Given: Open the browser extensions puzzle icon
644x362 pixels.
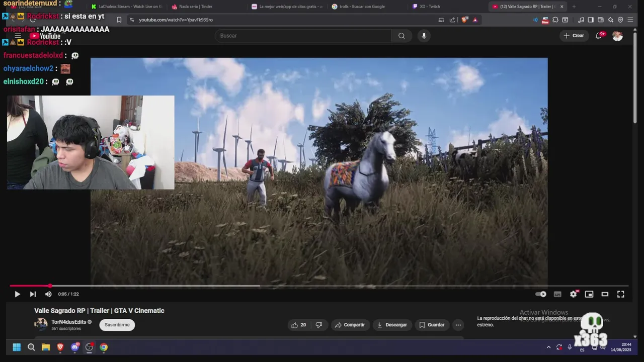Looking at the screenshot, I should pyautogui.click(x=555, y=20).
